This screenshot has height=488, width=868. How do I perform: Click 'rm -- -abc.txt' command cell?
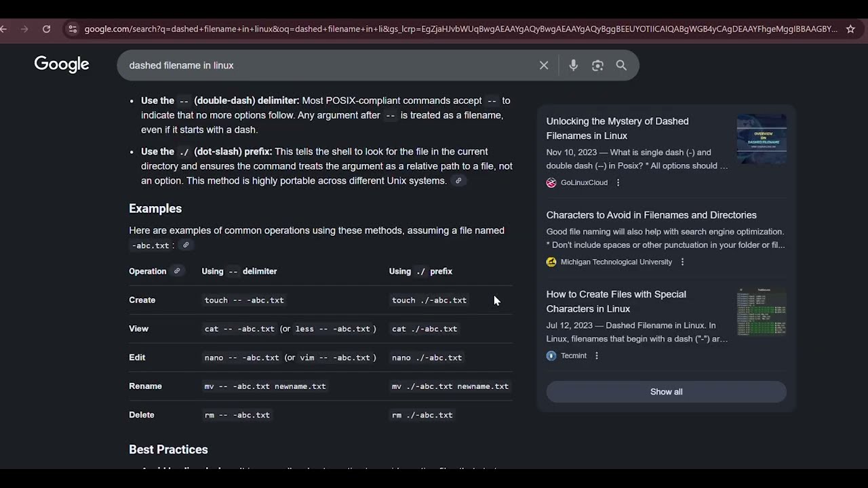[237, 415]
